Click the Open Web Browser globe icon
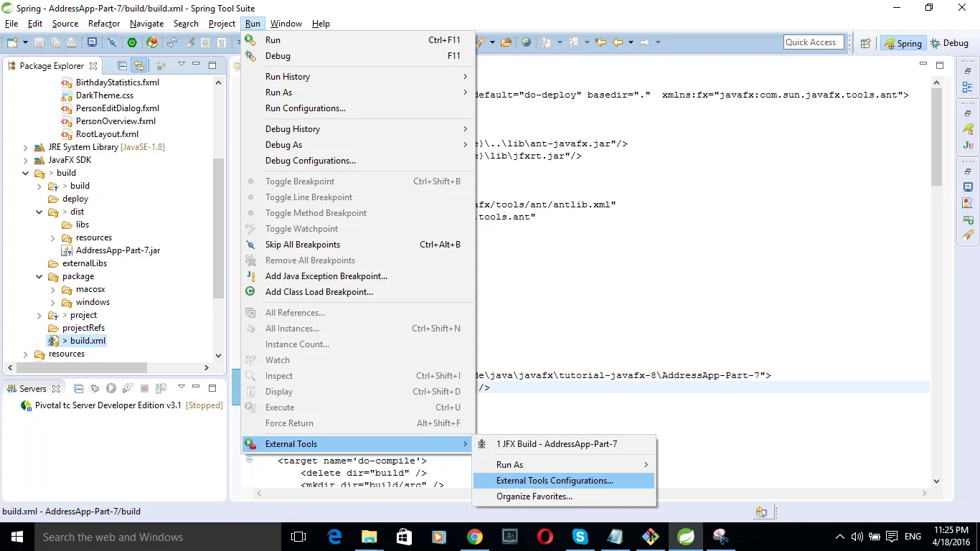Screen dimensions: 980x551 527,42
